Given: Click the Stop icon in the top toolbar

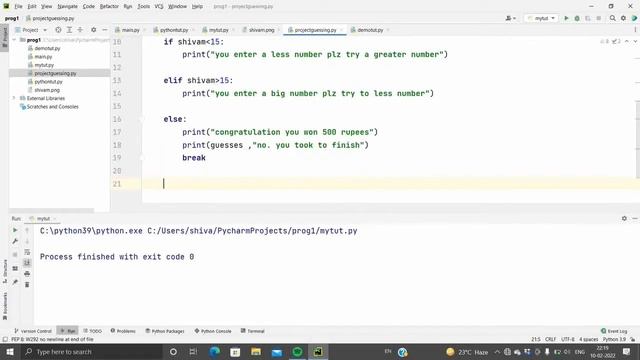Looking at the screenshot, I should [598, 18].
